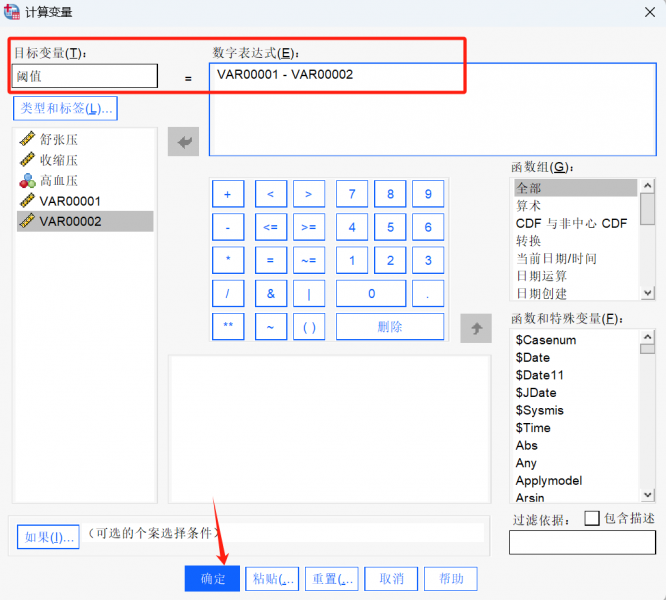
Task: Select VAR00001 in the variable list
Action: [85, 201]
